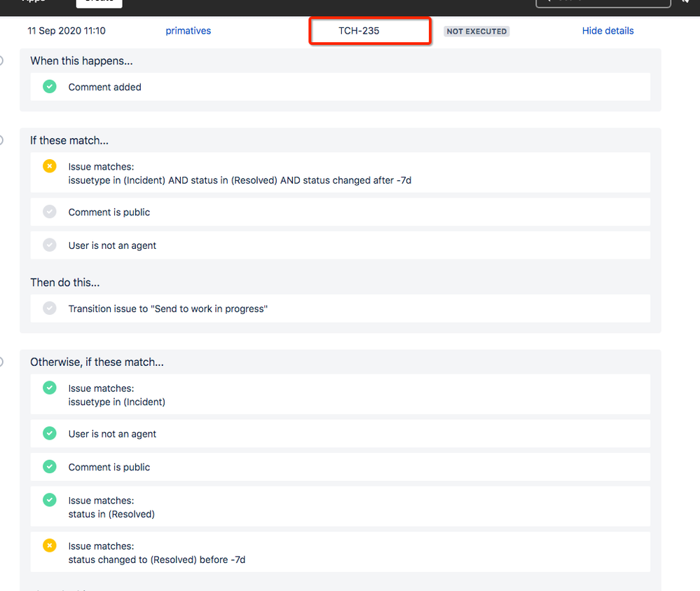Open the "primatives" rule link
Viewport: 700px width, 591px height.
point(188,31)
